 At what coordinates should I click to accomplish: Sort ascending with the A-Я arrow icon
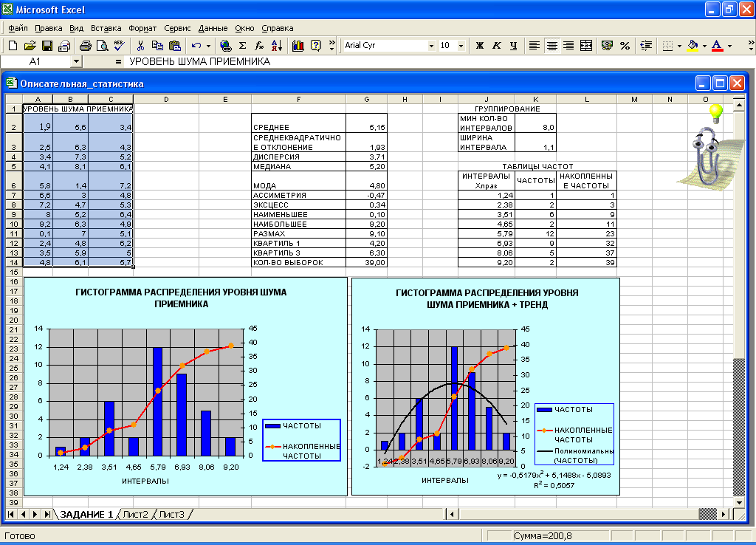point(277,45)
